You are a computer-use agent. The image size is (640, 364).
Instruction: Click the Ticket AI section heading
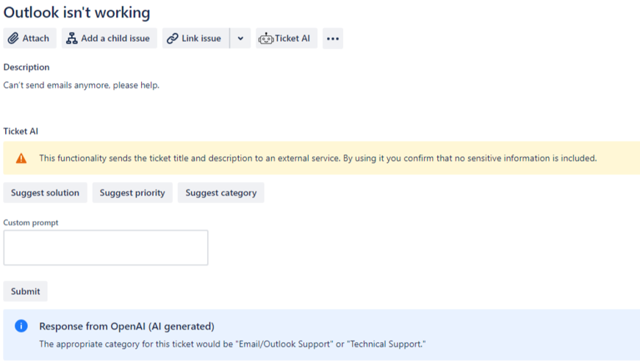(21, 131)
